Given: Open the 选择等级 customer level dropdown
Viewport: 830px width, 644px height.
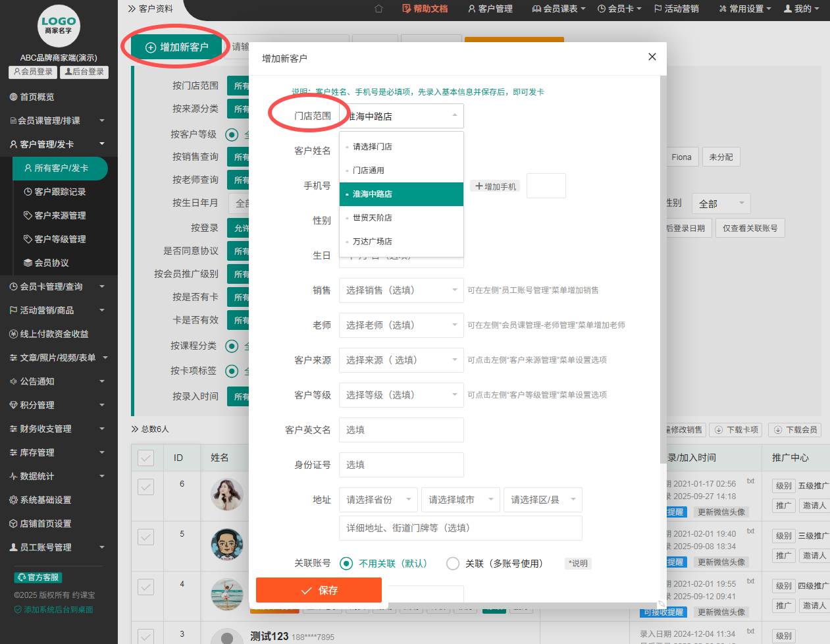Looking at the screenshot, I should pyautogui.click(x=401, y=395).
